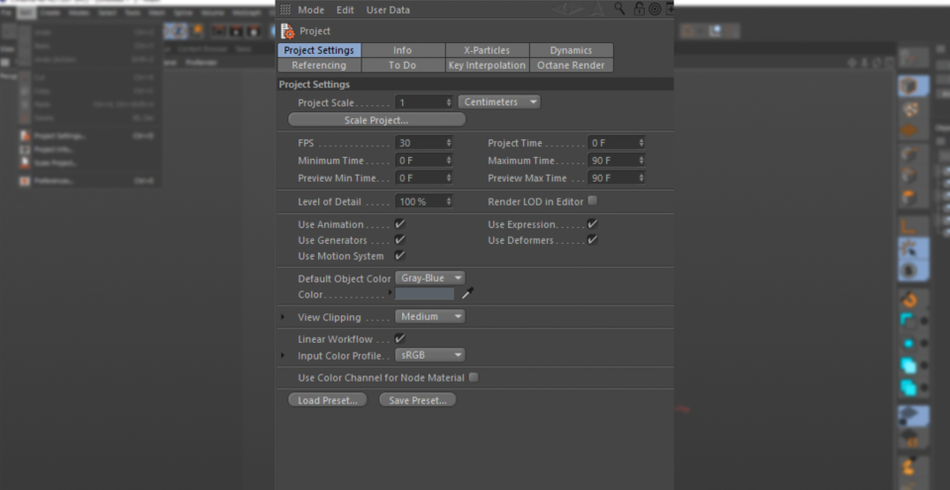Image resolution: width=950 pixels, height=490 pixels.
Task: Switch to the X-Particles tab
Action: [x=487, y=50]
